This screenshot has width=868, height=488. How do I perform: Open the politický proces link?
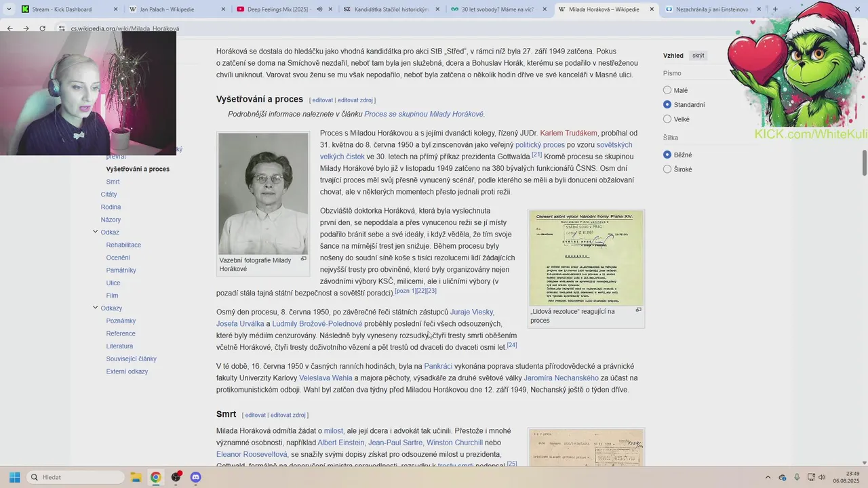[540, 145]
